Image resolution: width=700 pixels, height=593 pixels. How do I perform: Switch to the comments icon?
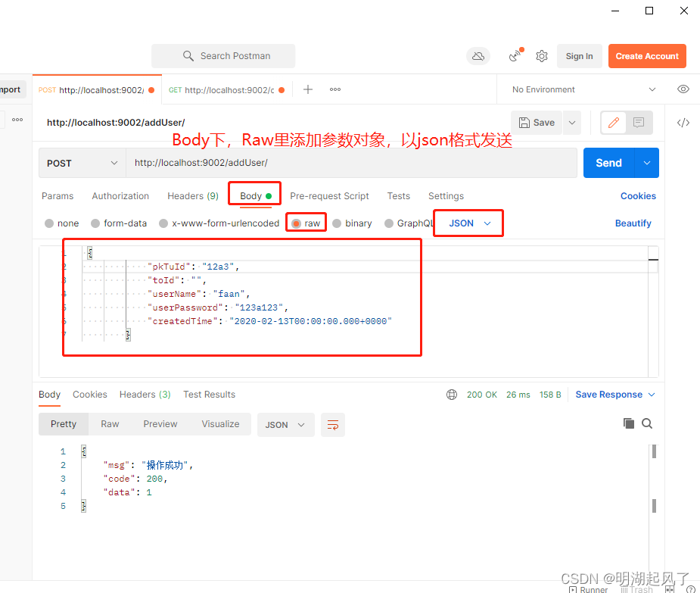coord(639,123)
